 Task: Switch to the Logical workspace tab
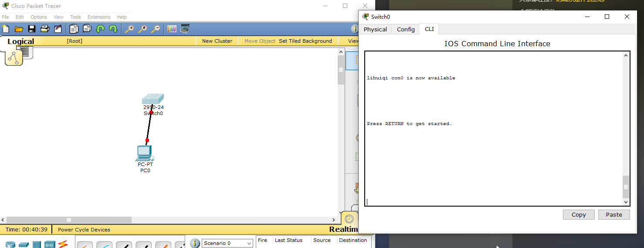[x=20, y=42]
